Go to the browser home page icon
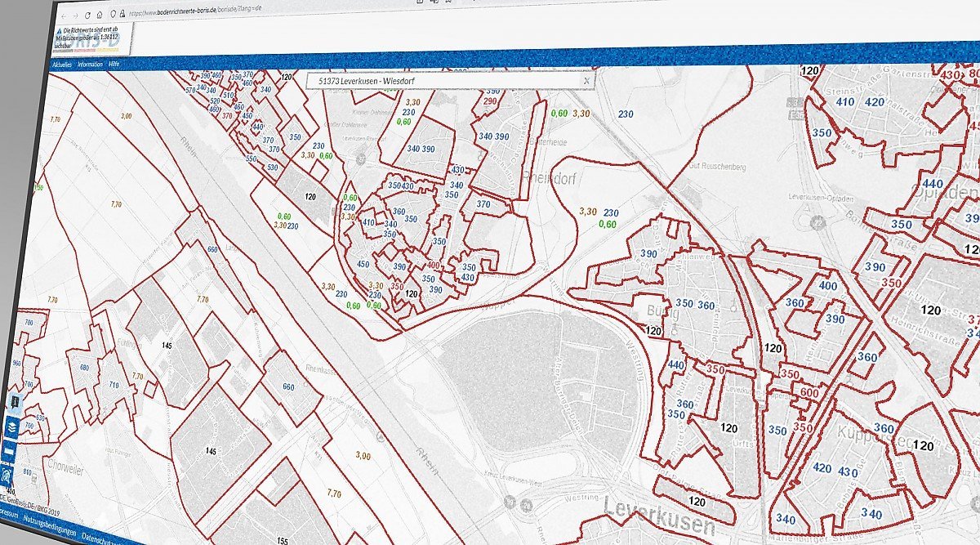 pos(99,15)
